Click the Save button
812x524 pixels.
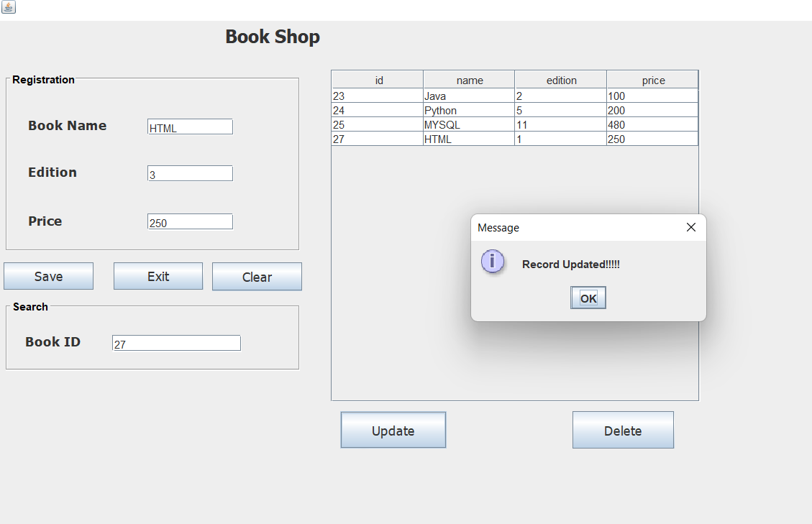(x=48, y=276)
